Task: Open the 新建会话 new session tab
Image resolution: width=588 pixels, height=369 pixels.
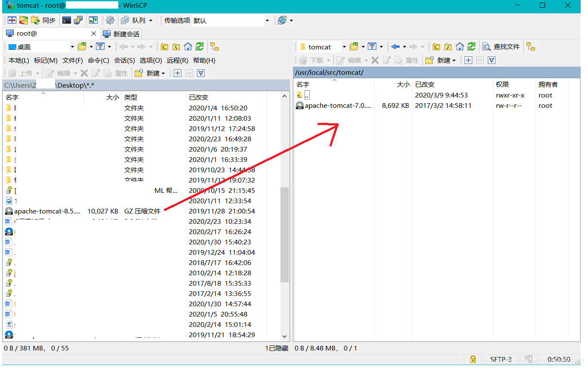Action: click(121, 34)
